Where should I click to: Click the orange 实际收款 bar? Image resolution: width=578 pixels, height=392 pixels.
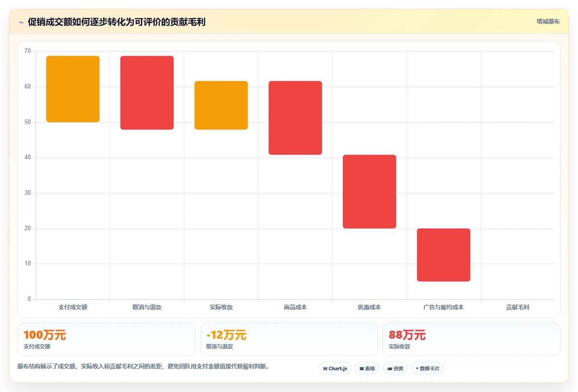point(221,105)
